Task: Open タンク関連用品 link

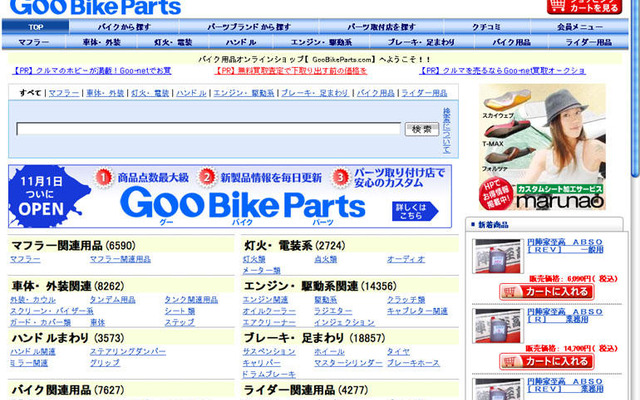Action: (x=191, y=300)
